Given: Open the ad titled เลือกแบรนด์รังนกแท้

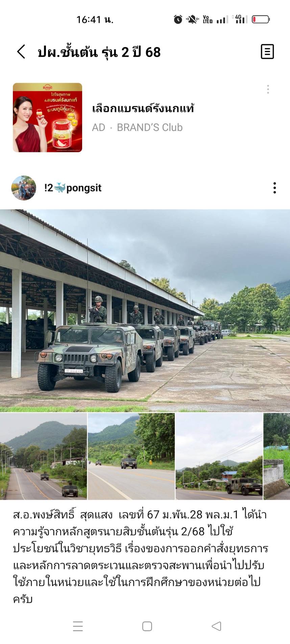Looking at the screenshot, I should click(143, 108).
